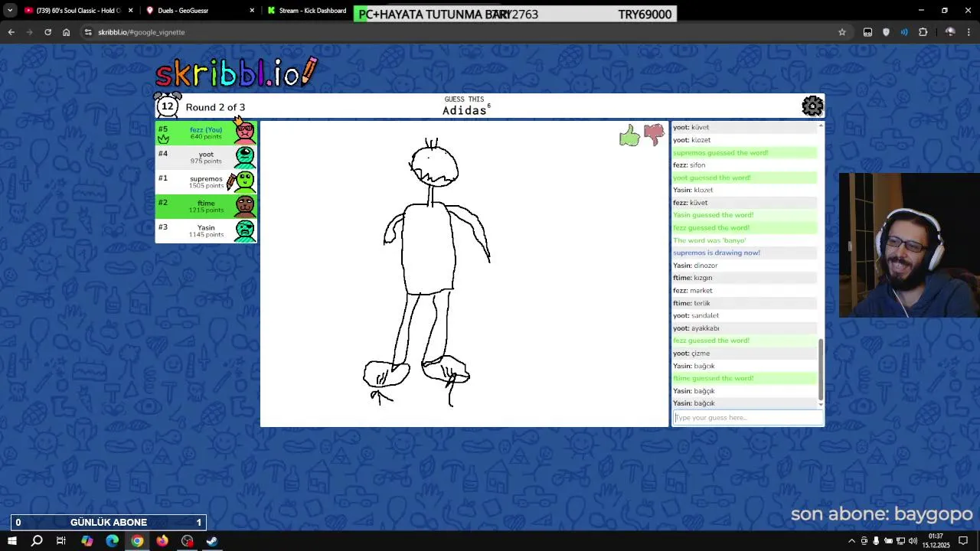Click the system volume speaker icon
980x551 pixels.
(913, 541)
